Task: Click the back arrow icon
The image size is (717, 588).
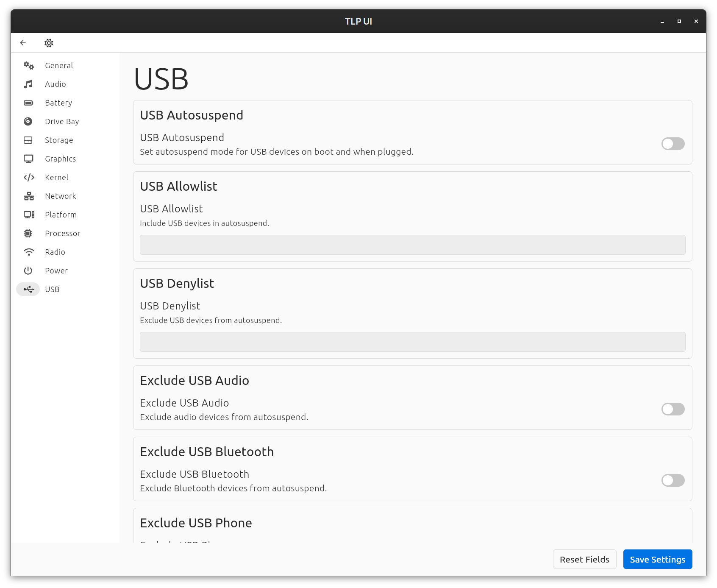Action: click(x=23, y=43)
